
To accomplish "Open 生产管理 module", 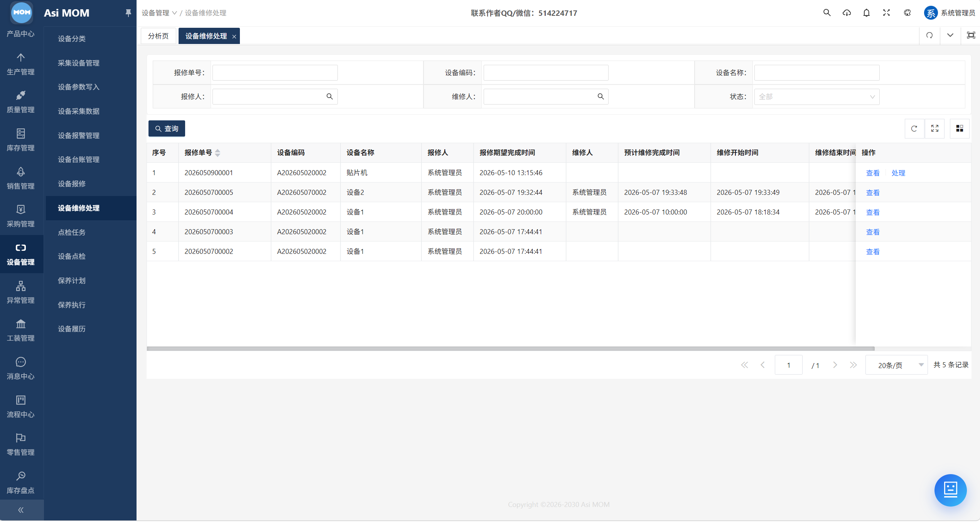I will [x=21, y=64].
